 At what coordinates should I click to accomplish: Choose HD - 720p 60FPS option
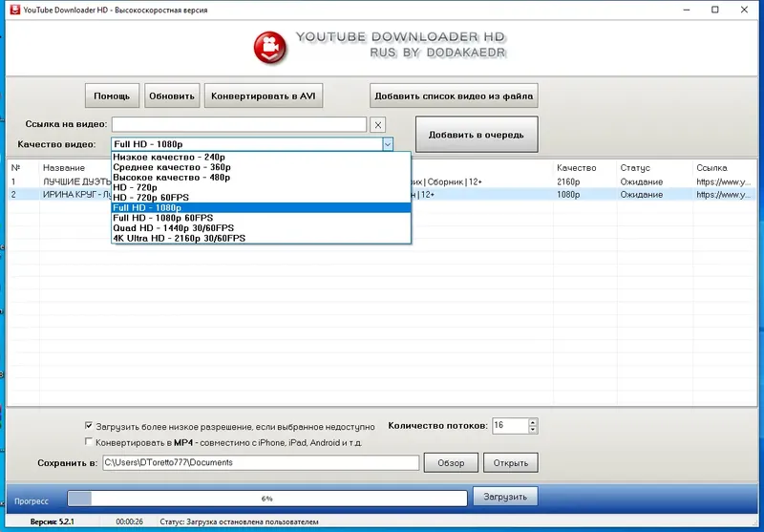pos(261,198)
